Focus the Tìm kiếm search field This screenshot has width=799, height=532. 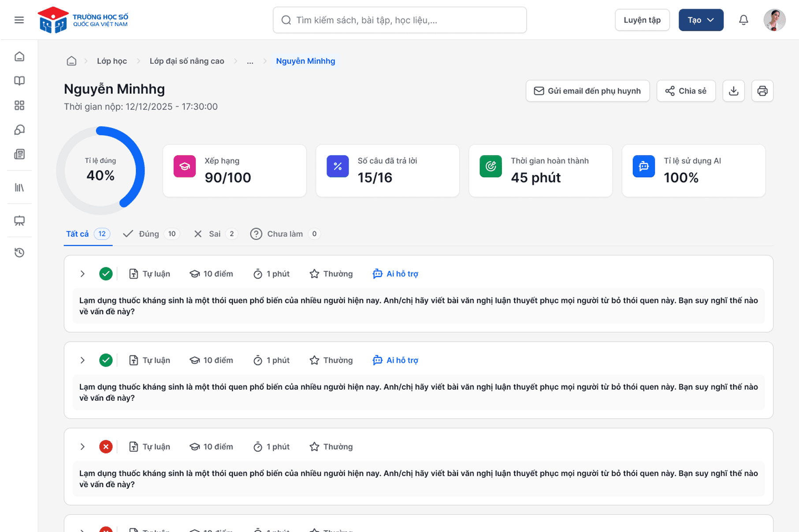(399, 20)
